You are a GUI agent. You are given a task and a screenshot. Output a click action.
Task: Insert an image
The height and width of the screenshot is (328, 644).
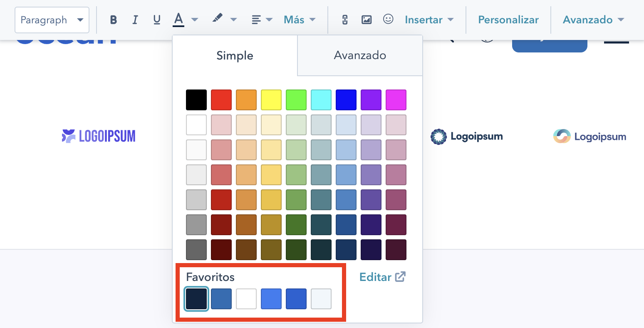tap(366, 19)
